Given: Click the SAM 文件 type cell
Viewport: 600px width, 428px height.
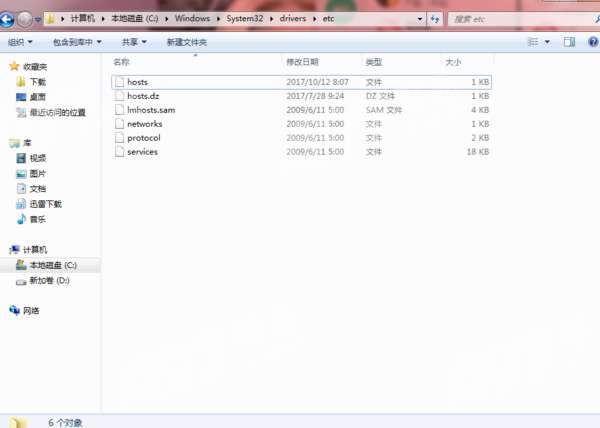Looking at the screenshot, I should point(384,110).
